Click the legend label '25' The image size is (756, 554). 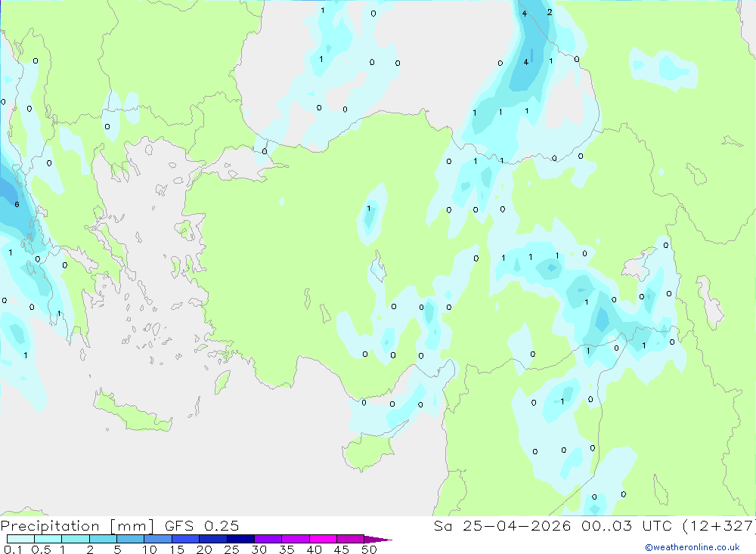(231, 549)
